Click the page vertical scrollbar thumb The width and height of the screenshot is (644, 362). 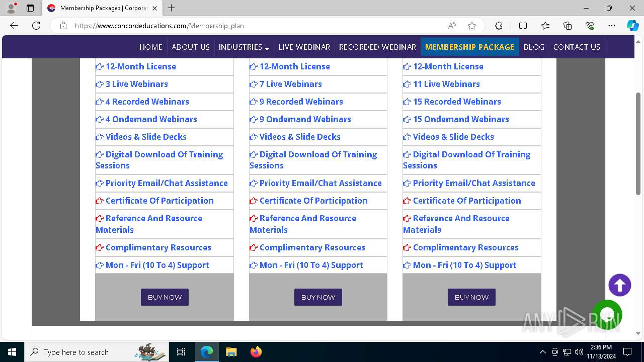(x=638, y=143)
